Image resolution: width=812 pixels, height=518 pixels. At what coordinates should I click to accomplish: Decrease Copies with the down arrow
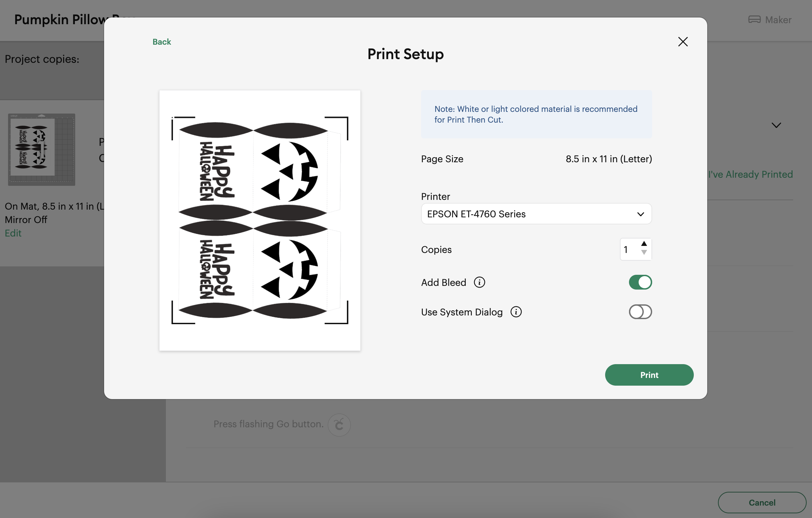tap(644, 253)
